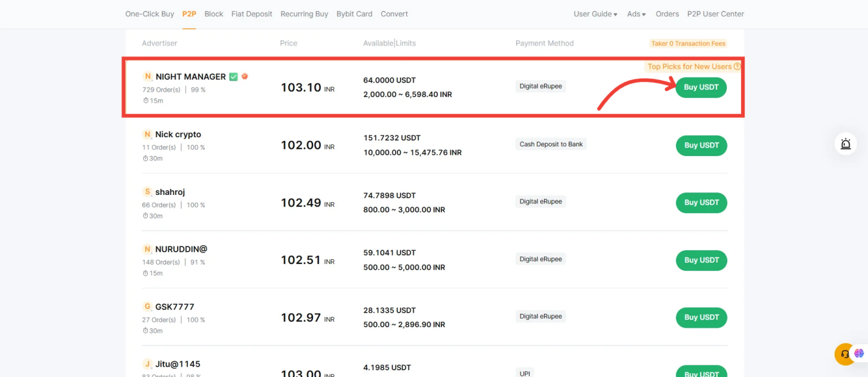Click the Orders link
This screenshot has width=868, height=377.
(667, 13)
